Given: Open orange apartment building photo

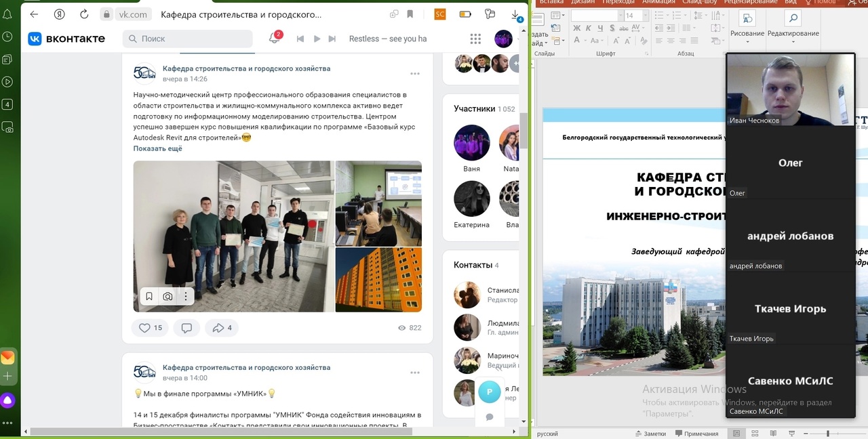Looking at the screenshot, I should point(378,280).
